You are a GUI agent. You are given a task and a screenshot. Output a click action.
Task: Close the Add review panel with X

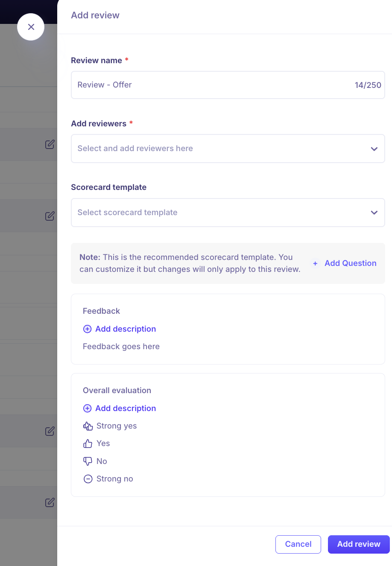tap(31, 27)
